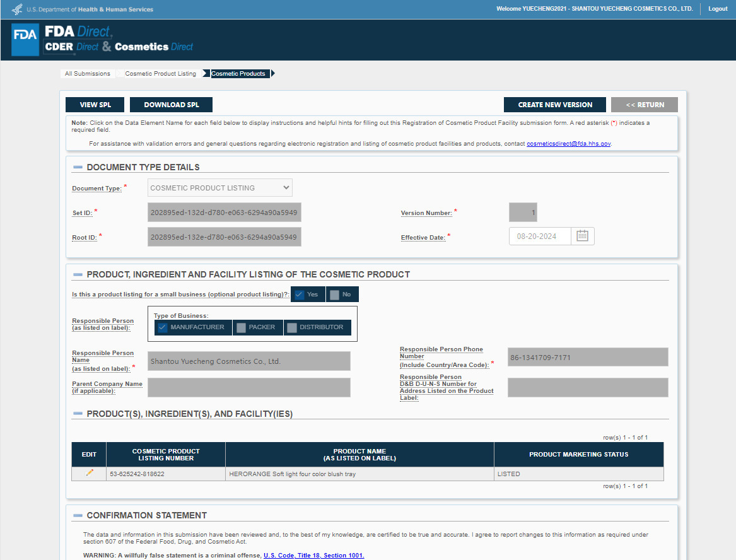Click the Cosmetic Product Listing Number header
736x560 pixels.
(166, 455)
